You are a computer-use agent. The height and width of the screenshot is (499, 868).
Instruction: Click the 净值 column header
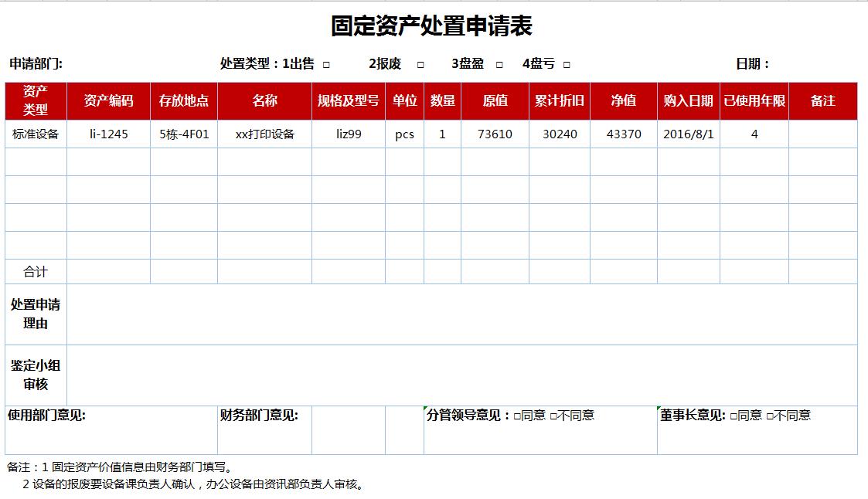tap(622, 100)
